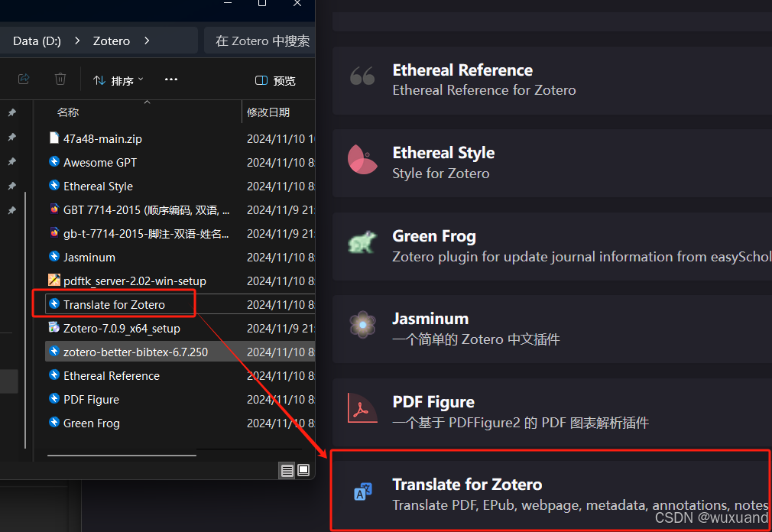Click the Zotero breadcrumb folder
The width and height of the screenshot is (772, 532).
tap(112, 41)
